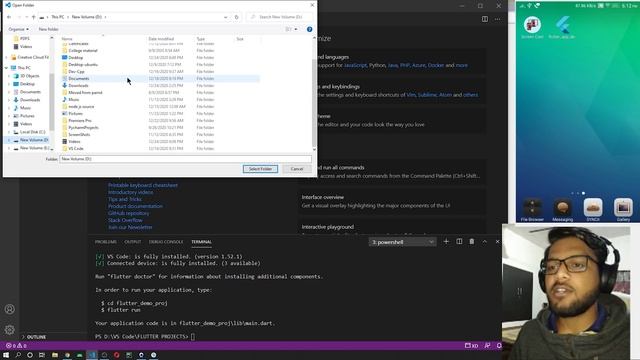The width and height of the screenshot is (640, 360).
Task: Select node.js-source folder in list
Action: point(160,107)
